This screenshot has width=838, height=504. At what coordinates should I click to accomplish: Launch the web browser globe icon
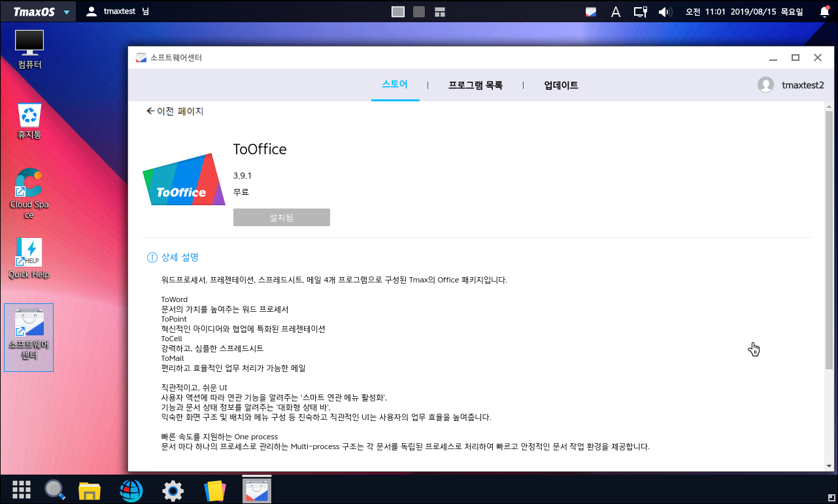coord(131,490)
